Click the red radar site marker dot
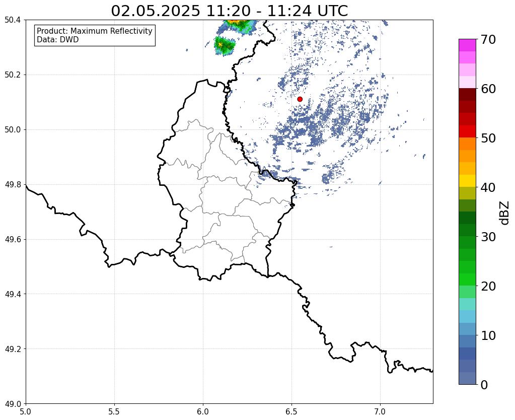515x420 pixels. (x=300, y=99)
